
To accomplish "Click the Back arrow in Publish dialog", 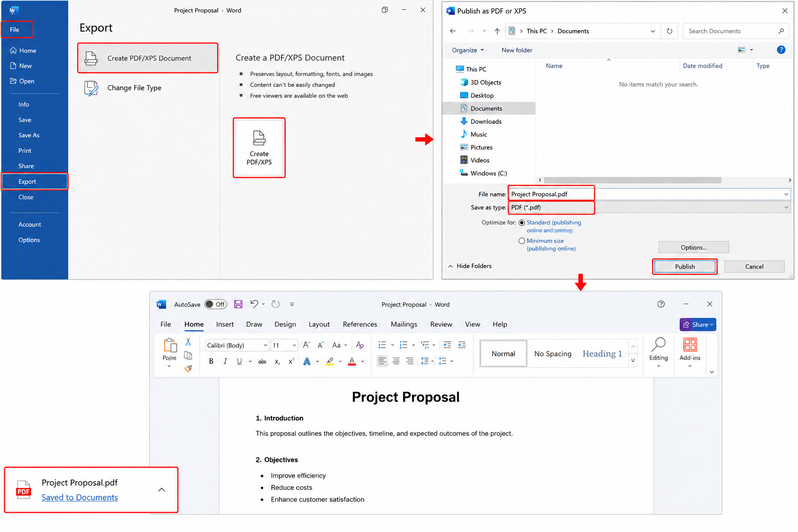I will pyautogui.click(x=453, y=31).
